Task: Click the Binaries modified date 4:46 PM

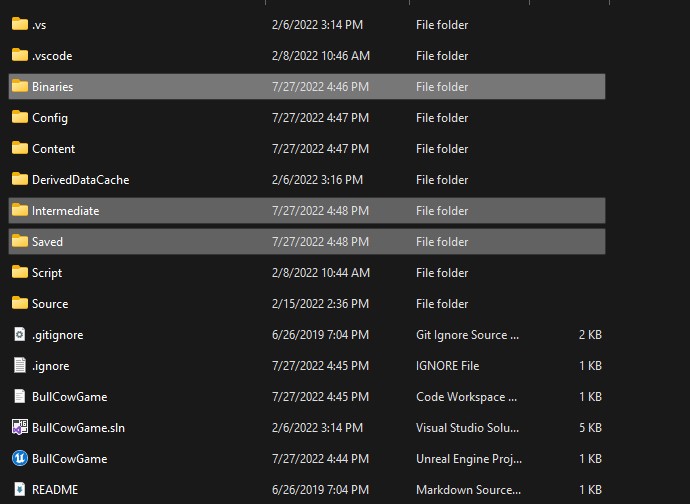Action: 318,86
